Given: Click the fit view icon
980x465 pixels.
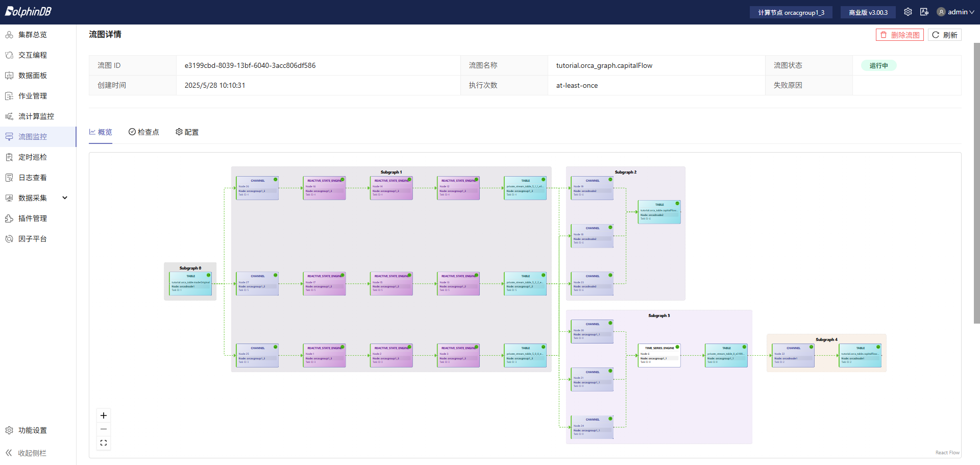Looking at the screenshot, I should pos(104,443).
